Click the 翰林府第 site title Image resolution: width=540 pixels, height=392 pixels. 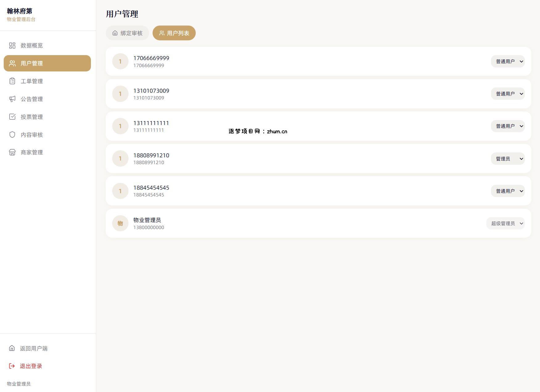click(19, 11)
